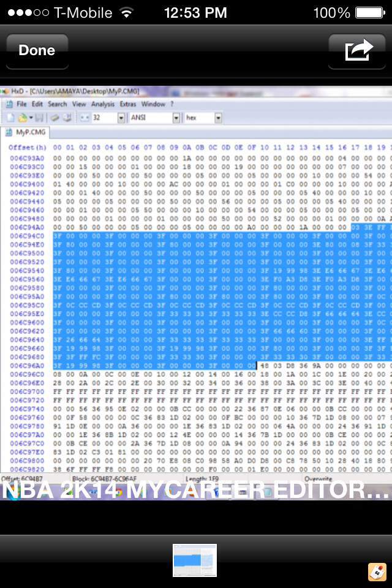Screen dimensions: 392x588
Task: Open the File menu
Action: [21, 104]
